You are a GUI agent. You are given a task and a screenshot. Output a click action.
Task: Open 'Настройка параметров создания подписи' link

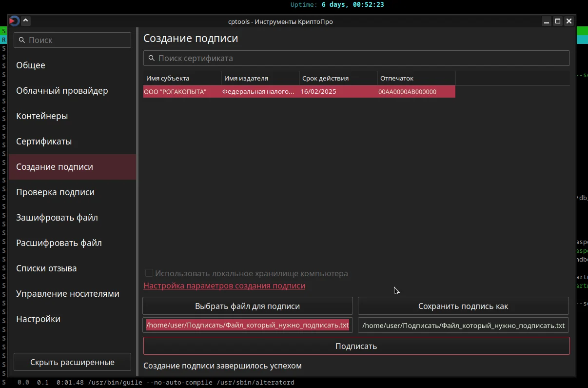tap(224, 286)
